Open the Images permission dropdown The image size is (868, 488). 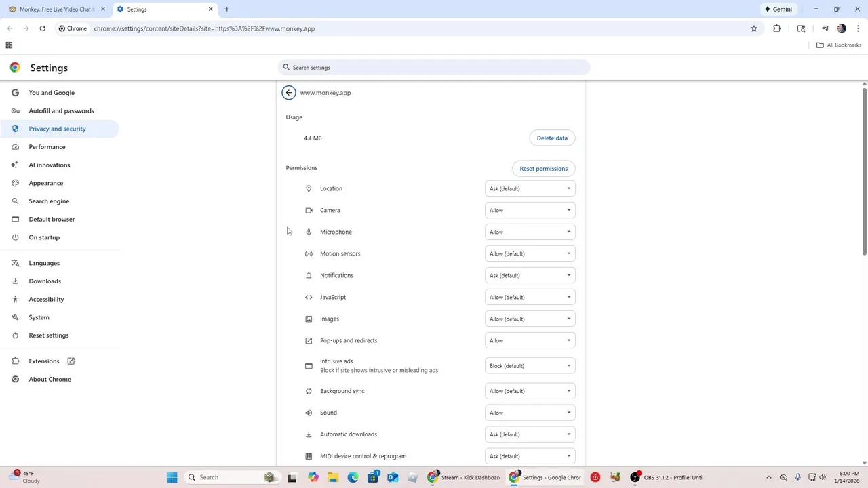point(530,319)
